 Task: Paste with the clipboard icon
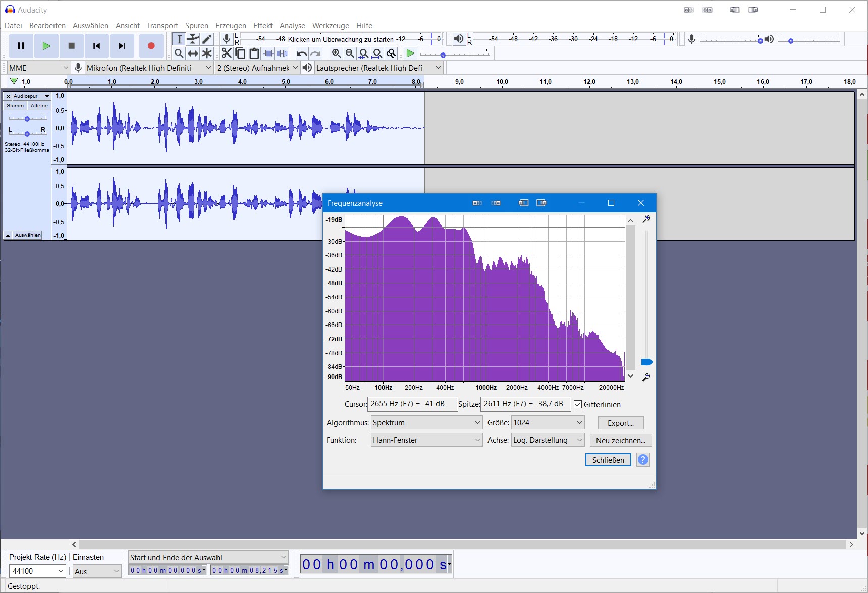click(x=254, y=53)
